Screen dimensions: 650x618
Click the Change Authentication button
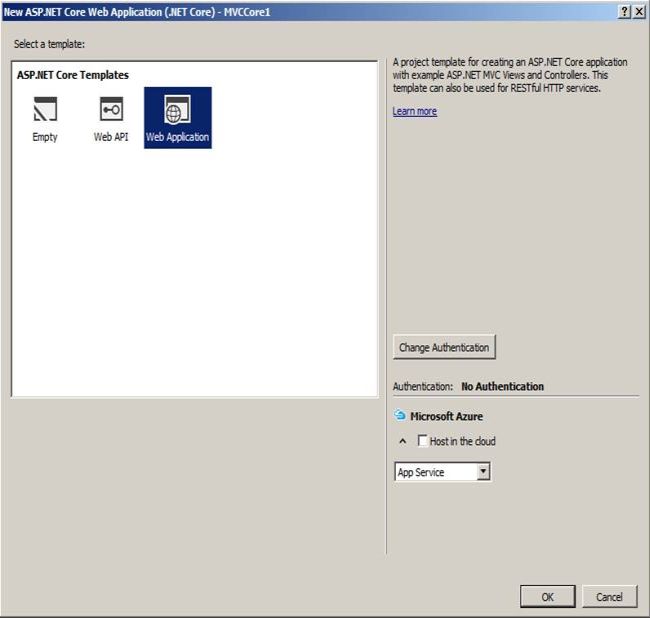click(444, 347)
